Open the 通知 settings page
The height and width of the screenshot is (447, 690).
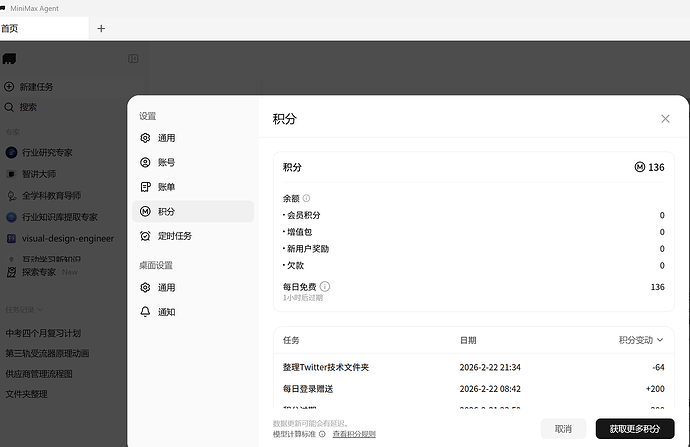[193, 312]
